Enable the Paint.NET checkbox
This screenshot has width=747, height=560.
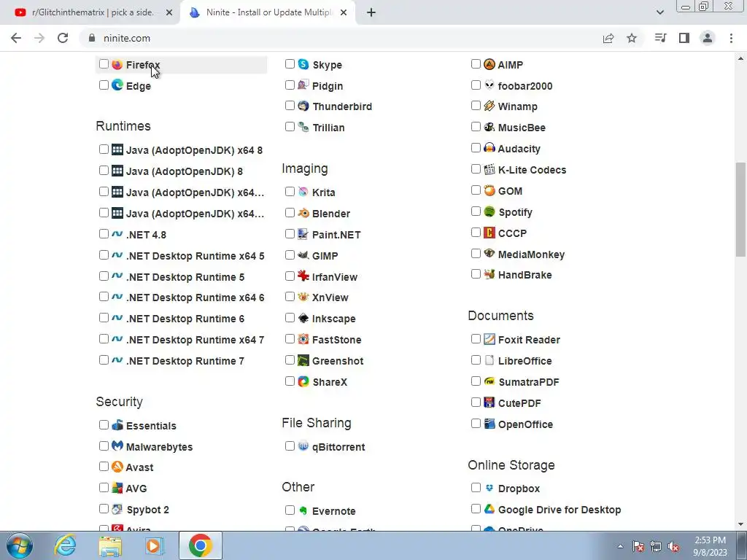[x=290, y=234]
